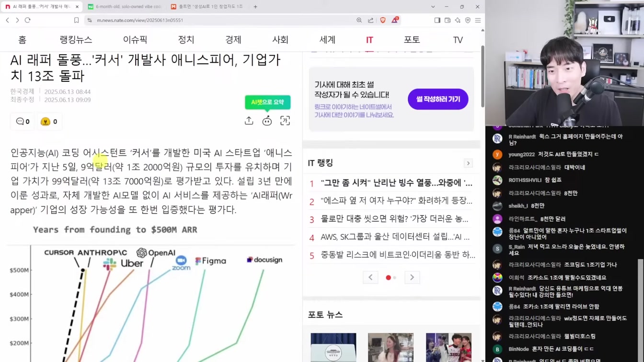Open ranking article 물로만 대충 씻으면 위험
Screen dimensions: 644x362
(394, 219)
